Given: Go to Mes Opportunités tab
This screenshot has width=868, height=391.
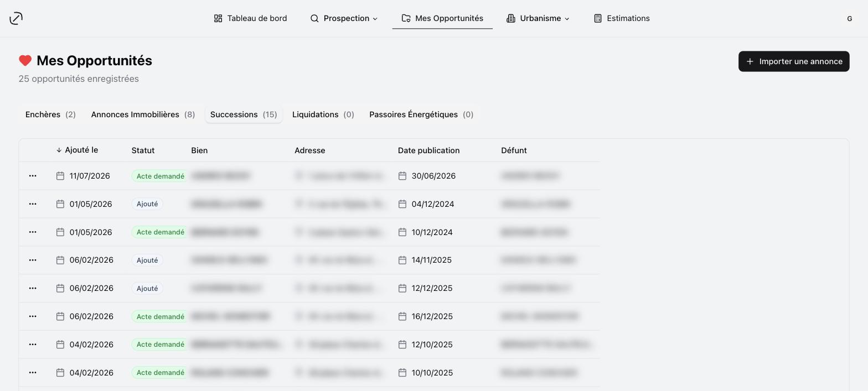Looking at the screenshot, I should (x=442, y=18).
